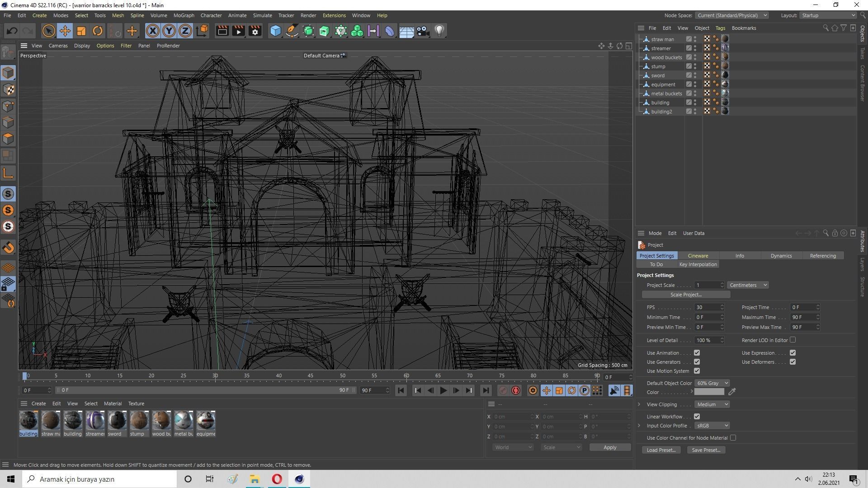Click the Subdivision Surface generator icon
Viewport: 868px width, 488px height.
308,31
